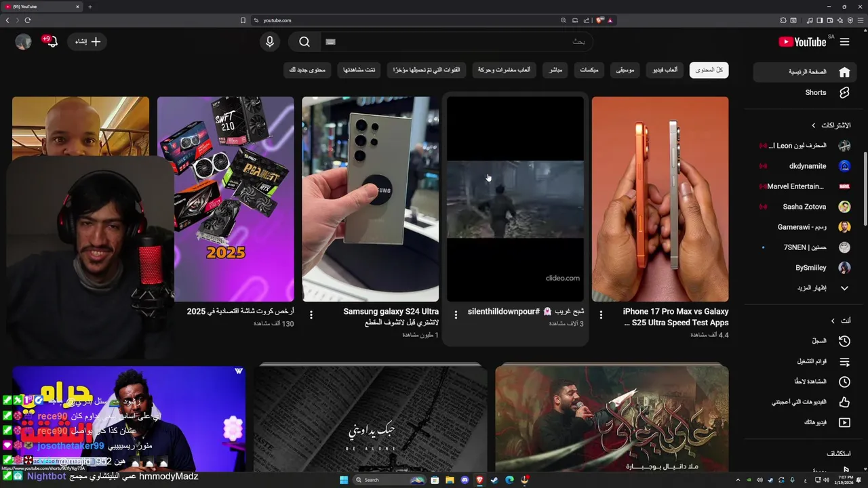Open Discord from the taskbar

pos(465,480)
